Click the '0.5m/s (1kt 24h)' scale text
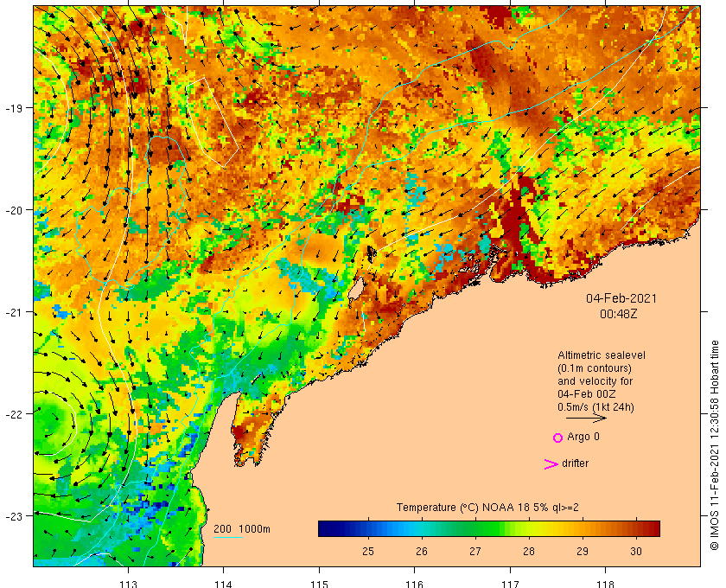The height and width of the screenshot is (588, 726). (595, 407)
